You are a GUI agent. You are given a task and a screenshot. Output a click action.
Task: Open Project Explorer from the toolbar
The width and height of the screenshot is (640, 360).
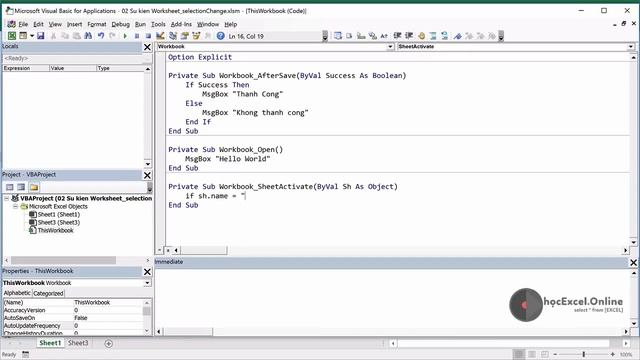[x=173, y=36]
